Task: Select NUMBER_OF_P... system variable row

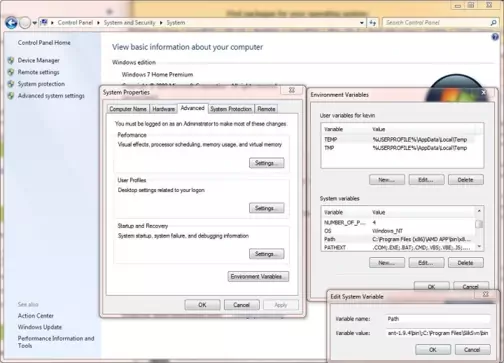Action: point(398,222)
